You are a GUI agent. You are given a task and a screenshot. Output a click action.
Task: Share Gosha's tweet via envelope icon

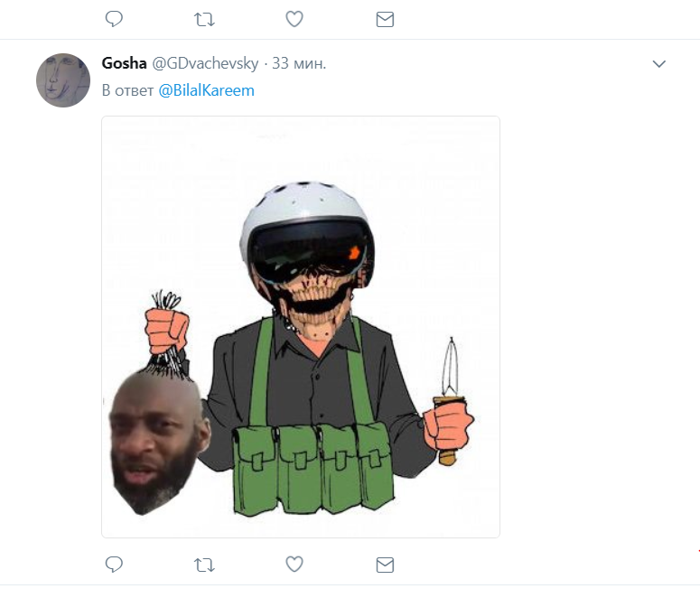click(x=385, y=565)
